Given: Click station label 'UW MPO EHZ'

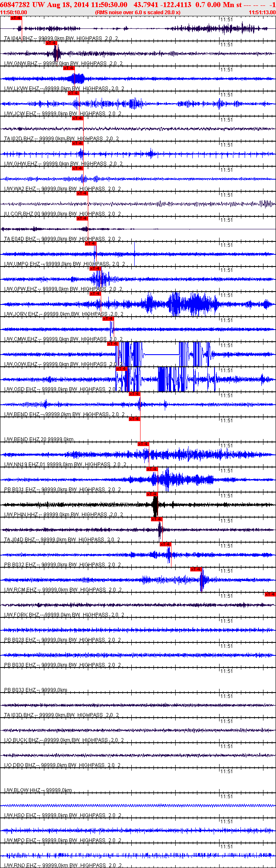Looking at the screenshot, I should point(20,840).
